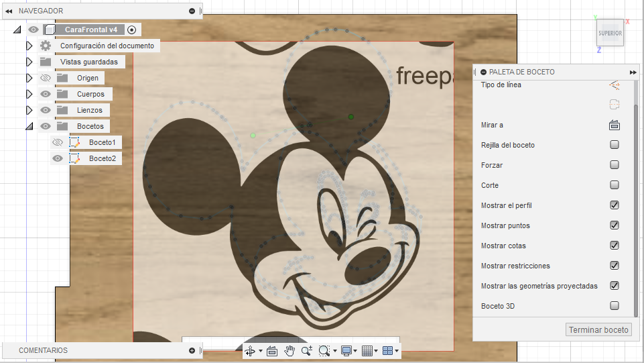Click the Look At icon in the bottom navigation bar
Image resolution: width=644 pixels, height=363 pixels.
click(272, 351)
